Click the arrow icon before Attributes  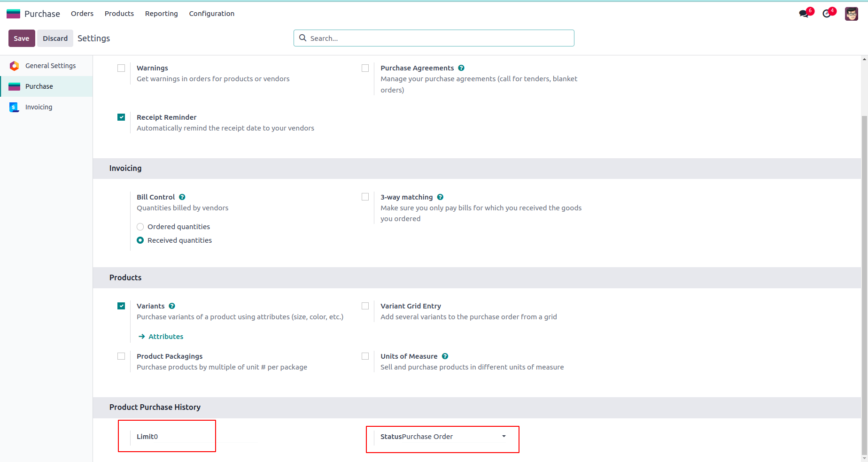point(142,337)
